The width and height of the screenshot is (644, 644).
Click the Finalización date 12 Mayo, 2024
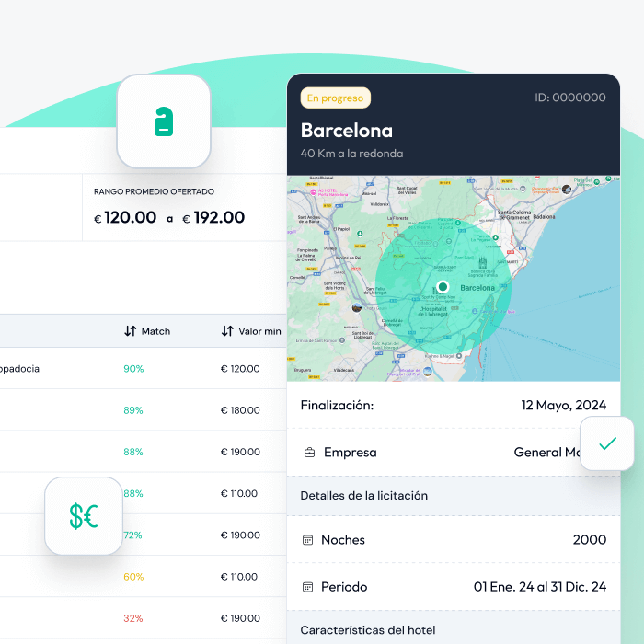[x=563, y=406]
